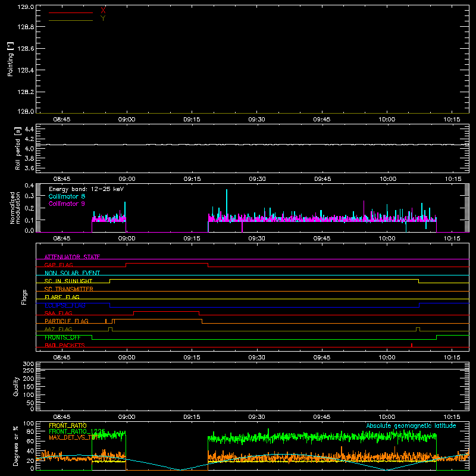The width and height of the screenshot is (476, 476).
Task: Click the '0.3' modulation axis tick
Action: pos(29,196)
